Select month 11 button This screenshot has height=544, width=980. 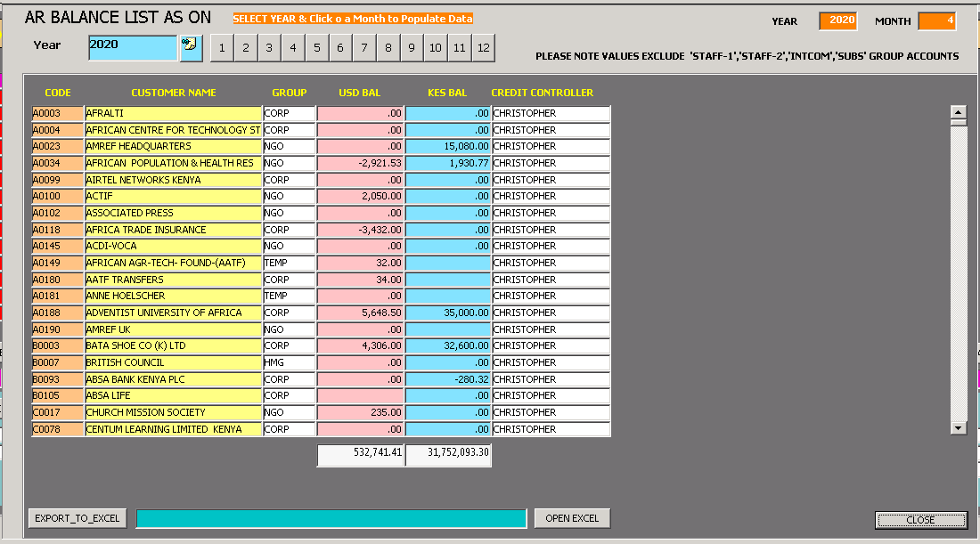point(460,48)
